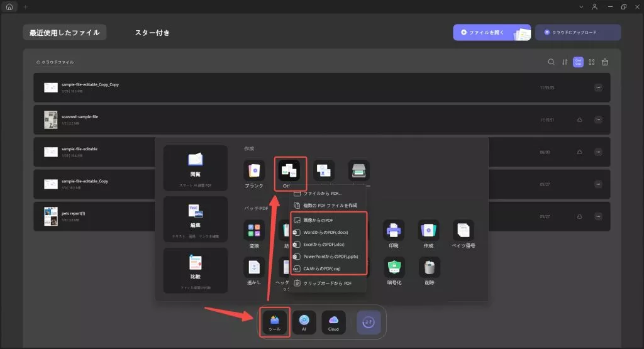Open more options for scanned-sample-file
Image resolution: width=644 pixels, height=349 pixels.
(x=598, y=120)
